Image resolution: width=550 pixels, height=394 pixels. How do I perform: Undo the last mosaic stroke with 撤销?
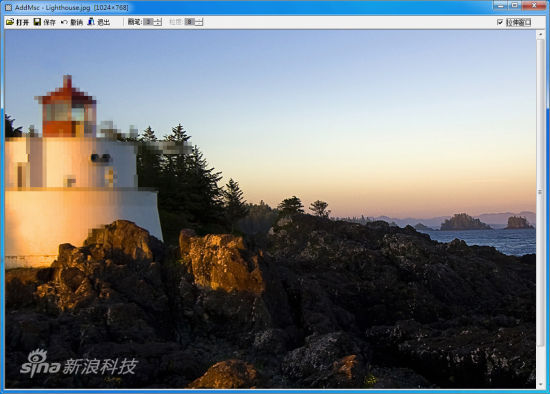point(72,22)
